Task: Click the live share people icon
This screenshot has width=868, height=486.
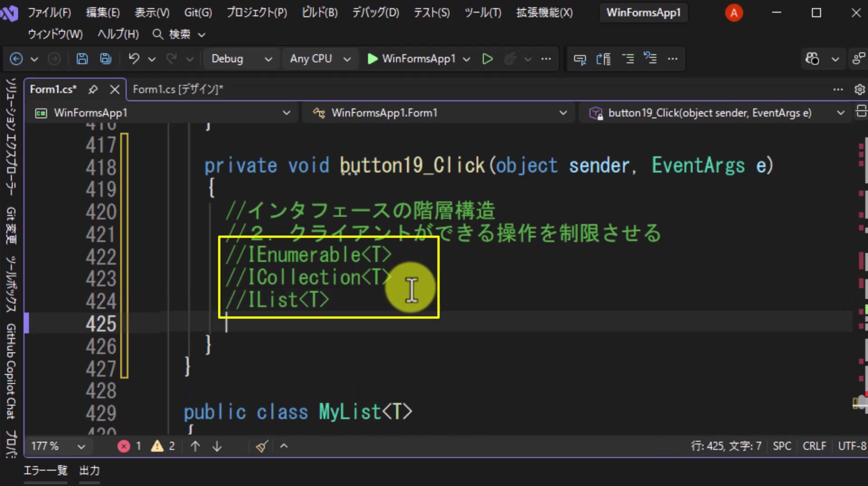Action: click(x=859, y=59)
